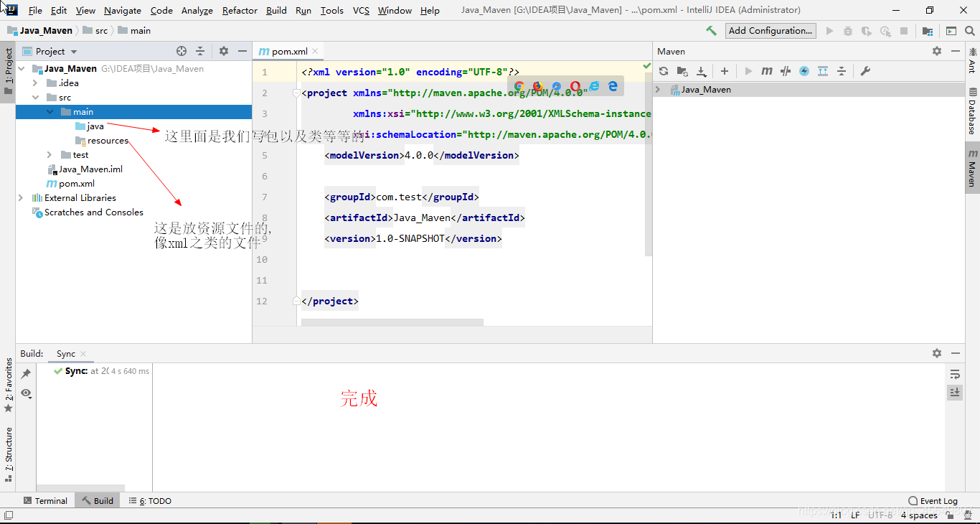980x524 pixels.
Task: Toggle scroll to end in Build output
Action: click(954, 392)
